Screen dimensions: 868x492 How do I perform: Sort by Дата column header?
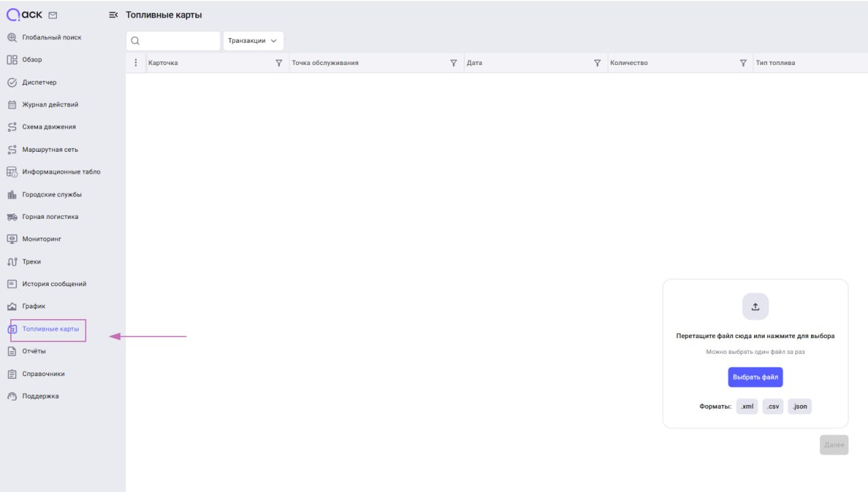tap(474, 63)
